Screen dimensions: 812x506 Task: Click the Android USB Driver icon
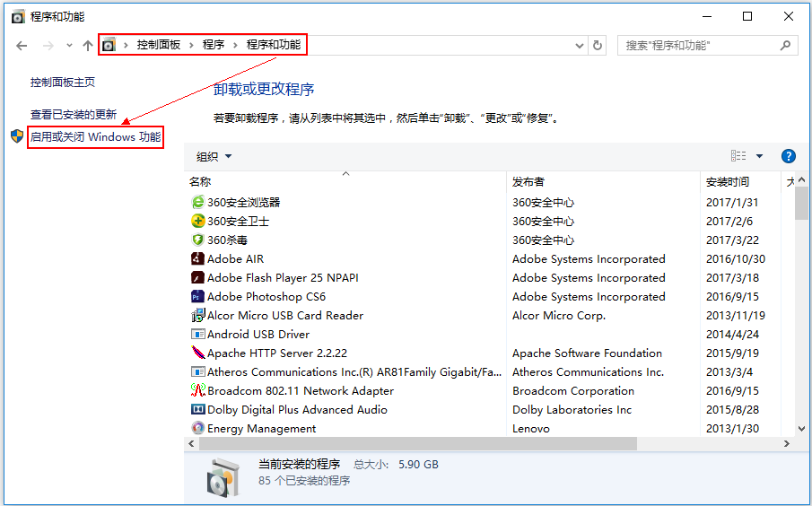coord(197,334)
